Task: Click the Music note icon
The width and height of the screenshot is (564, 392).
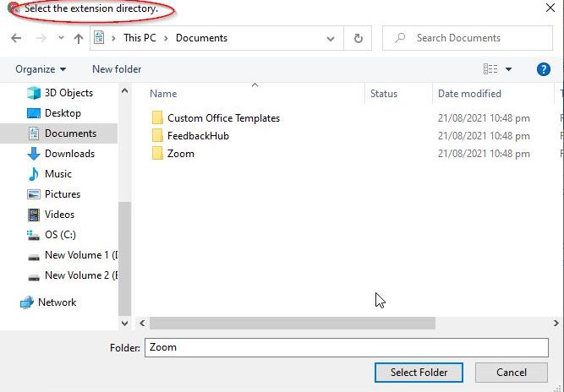Action: click(34, 174)
